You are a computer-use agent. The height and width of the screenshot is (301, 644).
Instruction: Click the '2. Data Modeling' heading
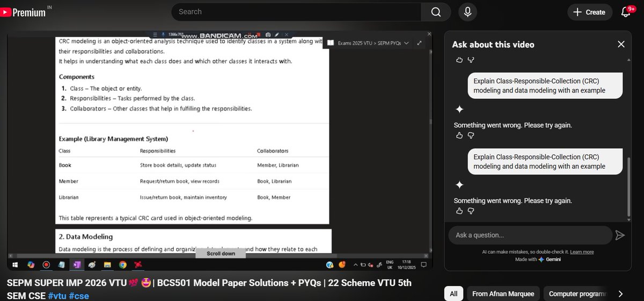click(86, 236)
